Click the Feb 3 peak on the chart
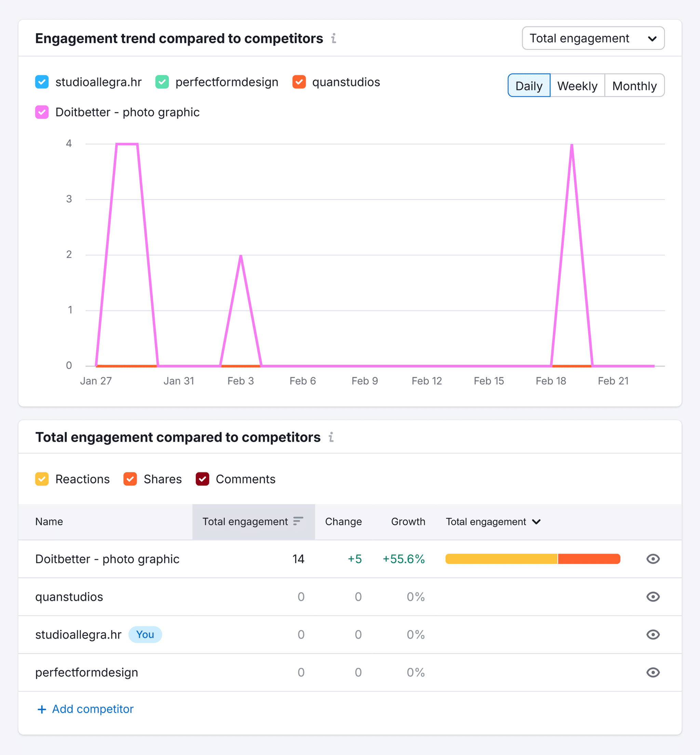 click(241, 255)
